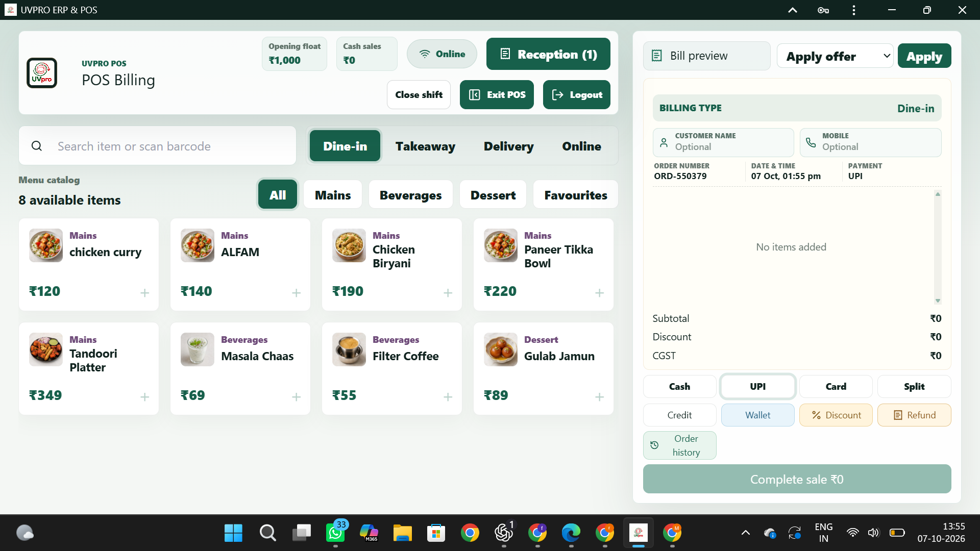
Task: Open Microsoft Edge from the taskbar
Action: pos(571,533)
